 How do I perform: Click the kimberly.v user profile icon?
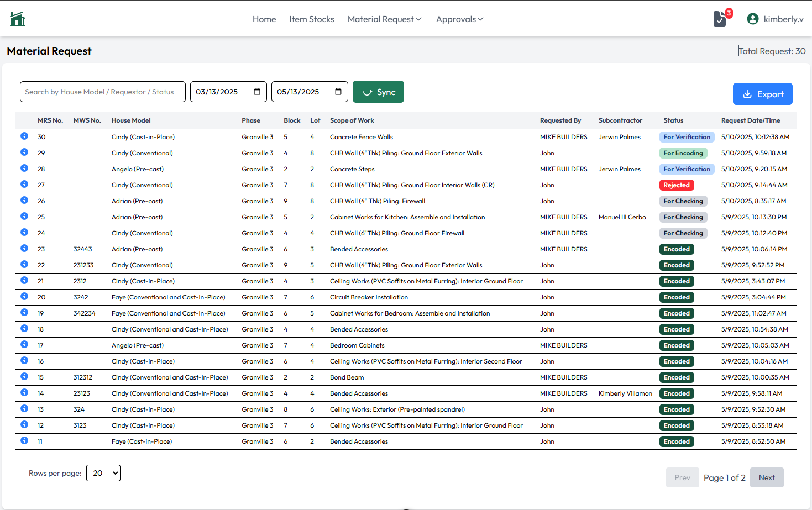[752, 19]
